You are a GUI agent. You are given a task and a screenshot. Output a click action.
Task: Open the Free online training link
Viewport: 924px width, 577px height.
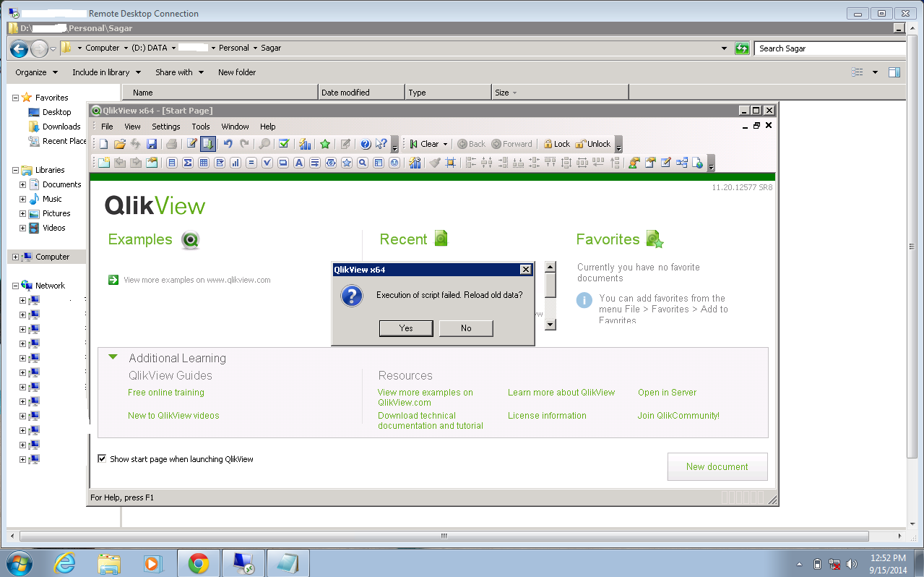pos(165,393)
